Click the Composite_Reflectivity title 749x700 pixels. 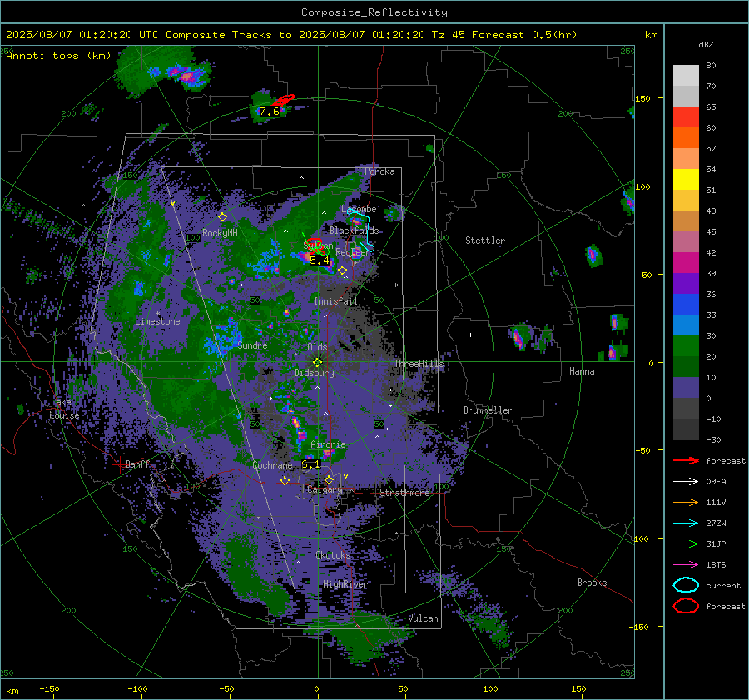(x=374, y=12)
